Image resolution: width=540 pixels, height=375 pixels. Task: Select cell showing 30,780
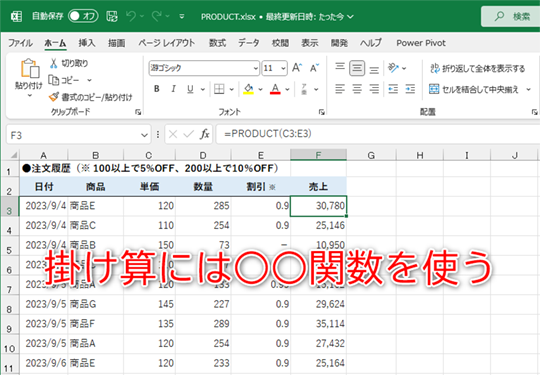tap(318, 206)
